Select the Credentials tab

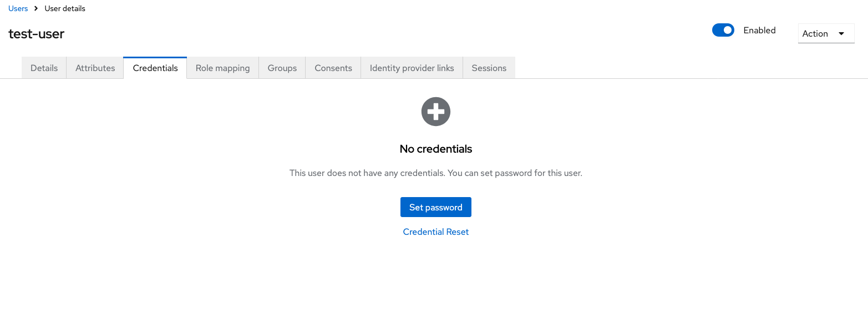click(x=155, y=68)
